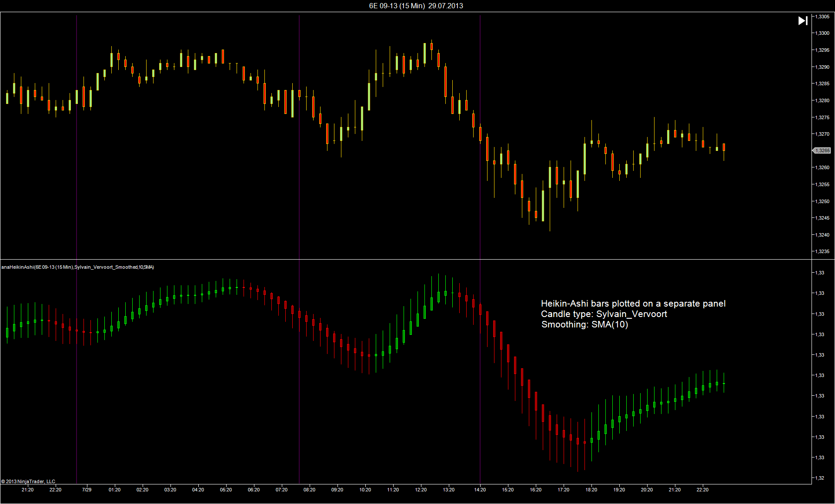This screenshot has height=504, width=835.
Task: Click the 08:20 time axis label
Action: [309, 490]
